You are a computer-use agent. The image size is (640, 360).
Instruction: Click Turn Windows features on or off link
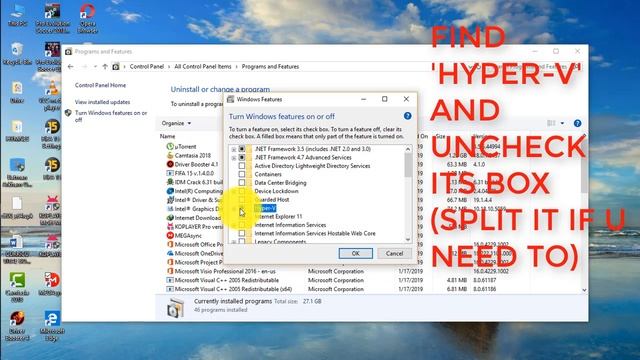click(111, 116)
